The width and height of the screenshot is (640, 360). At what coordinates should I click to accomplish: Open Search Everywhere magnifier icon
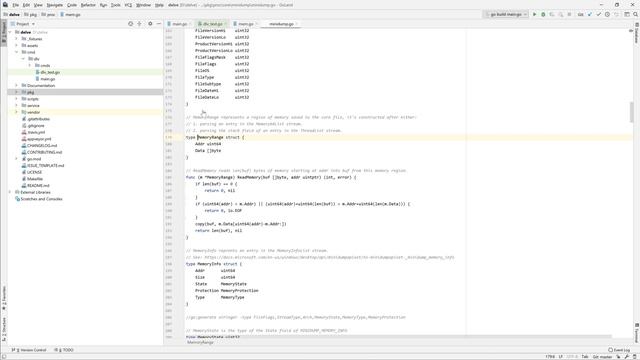pos(636,14)
